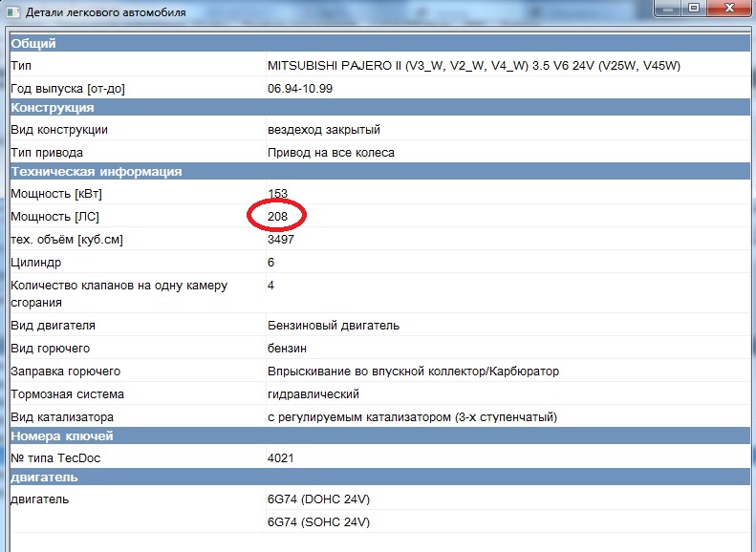This screenshot has width=756, height=552.
Task: Click the power value 153 kW
Action: coord(278,194)
